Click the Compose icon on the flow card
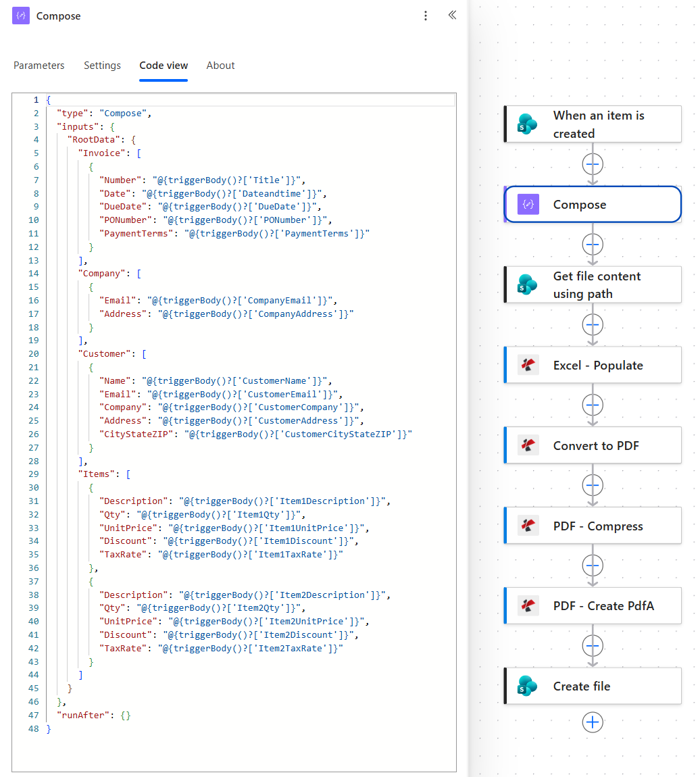This screenshot has width=700, height=777. (528, 204)
